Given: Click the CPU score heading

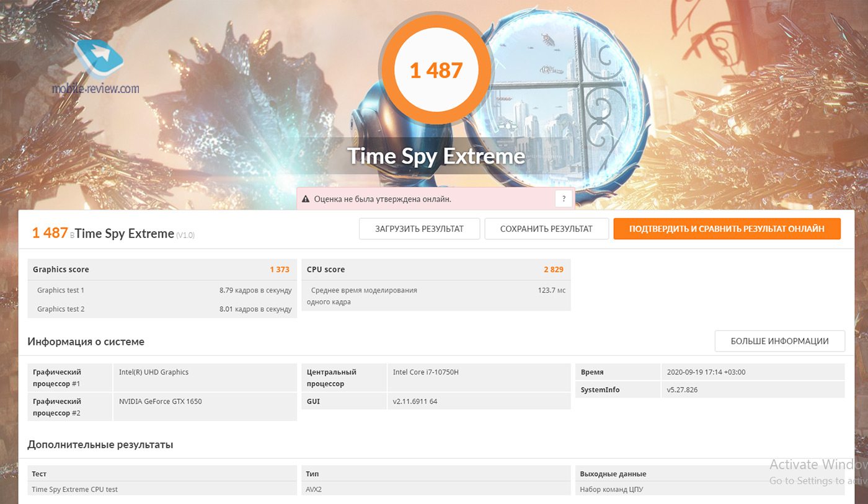Looking at the screenshot, I should point(325,270).
